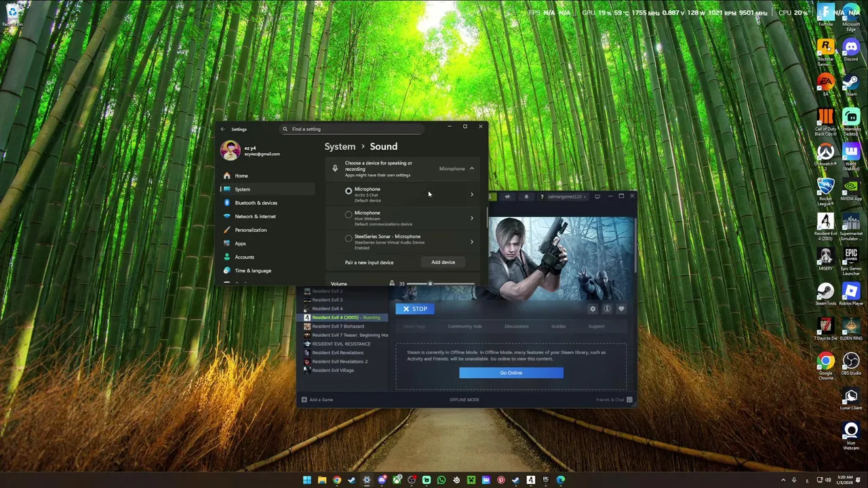Open the OBS Studio desktop shortcut

850,365
